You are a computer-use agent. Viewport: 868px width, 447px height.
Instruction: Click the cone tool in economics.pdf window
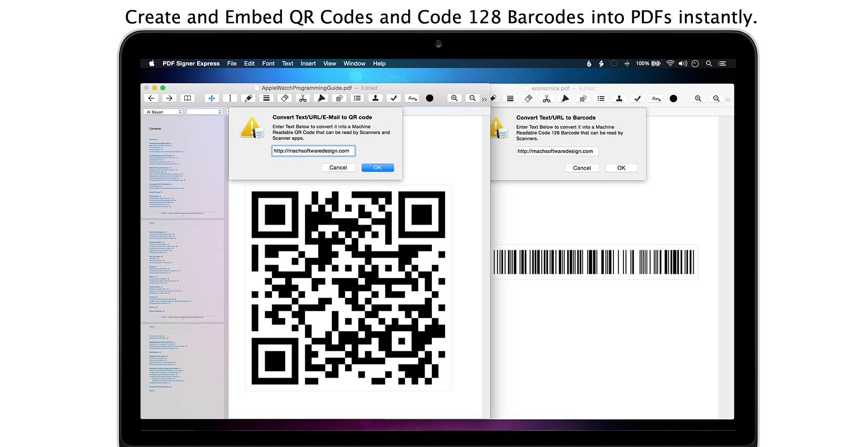565,99
